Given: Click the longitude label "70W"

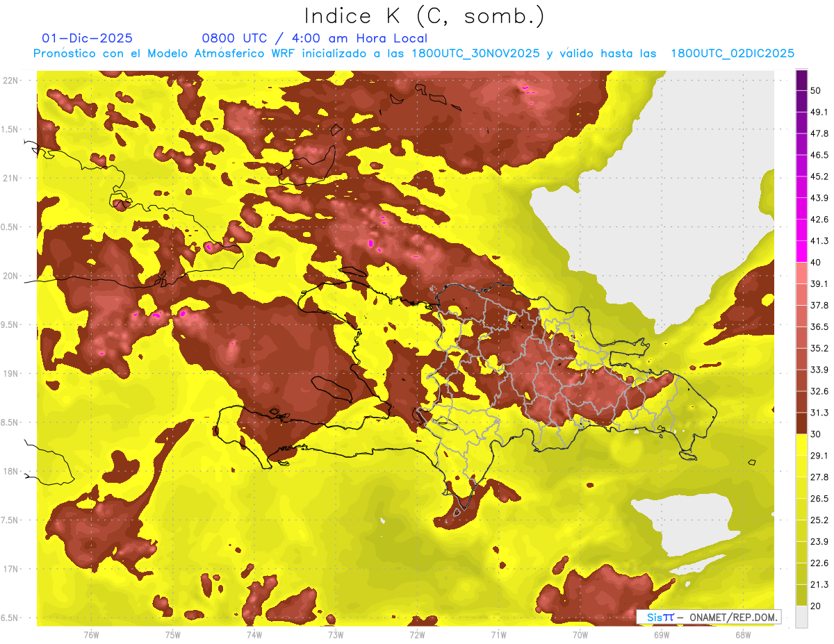Looking at the screenshot, I should tap(580, 634).
